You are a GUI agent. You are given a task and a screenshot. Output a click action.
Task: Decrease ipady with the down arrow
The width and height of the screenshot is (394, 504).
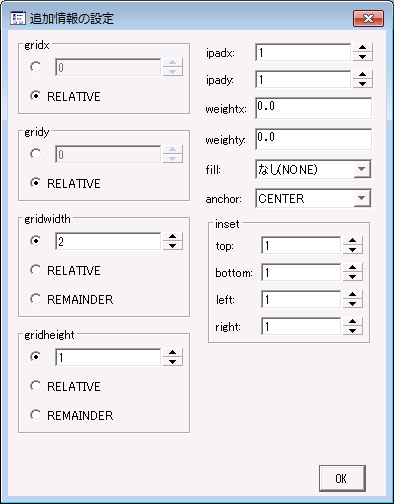point(362,84)
